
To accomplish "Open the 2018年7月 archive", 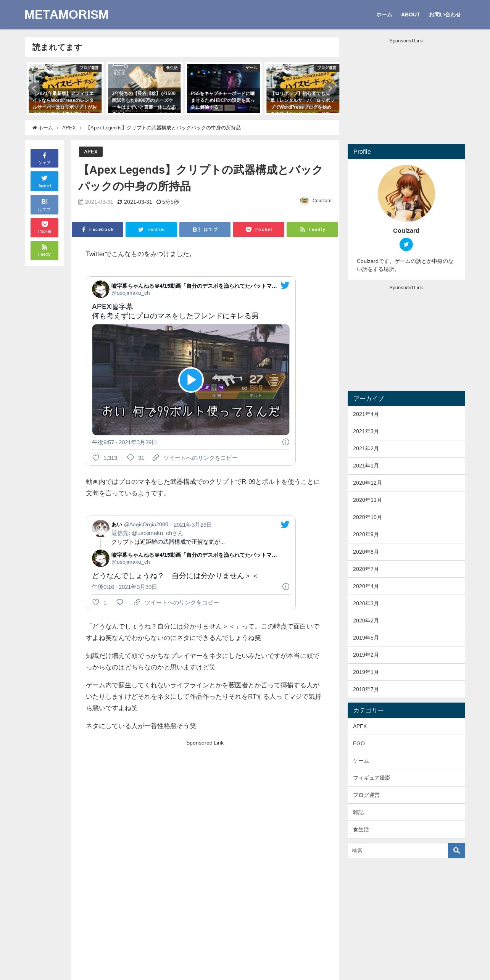I will (x=406, y=689).
